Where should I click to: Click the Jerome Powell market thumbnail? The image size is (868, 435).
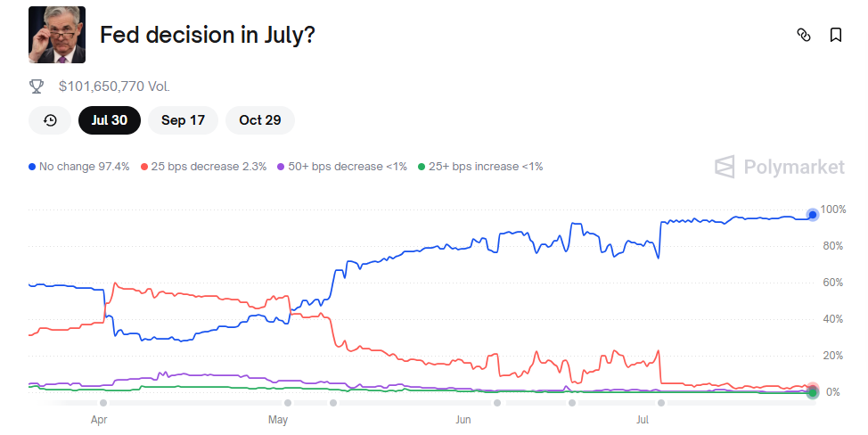point(57,35)
